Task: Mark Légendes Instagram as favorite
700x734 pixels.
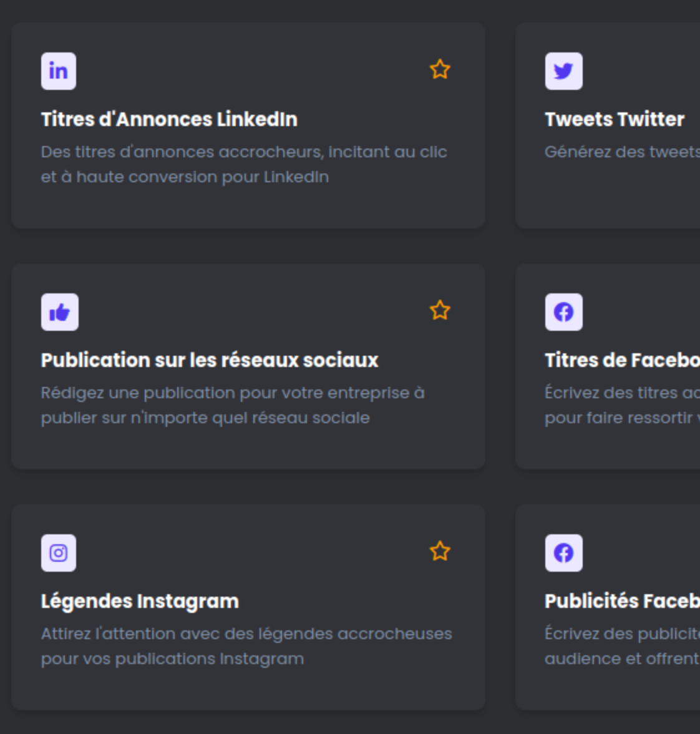Action: click(440, 551)
